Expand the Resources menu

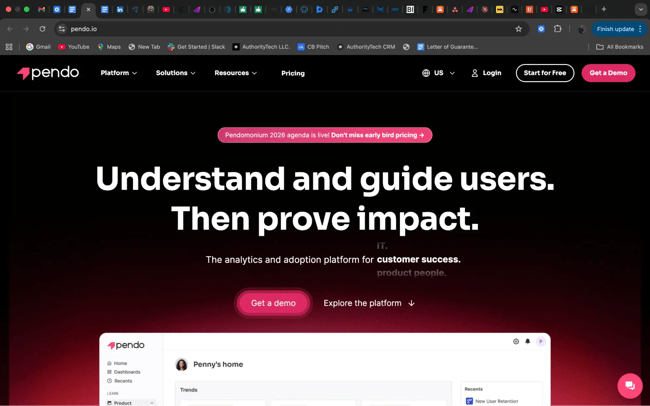point(235,73)
